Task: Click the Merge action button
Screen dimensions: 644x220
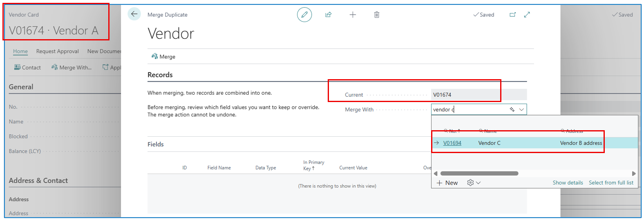Action: point(163,57)
